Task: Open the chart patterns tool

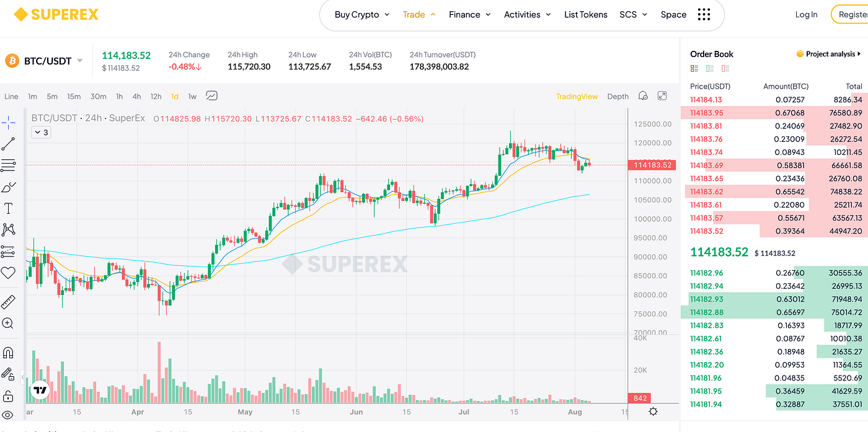Action: pyautogui.click(x=8, y=229)
